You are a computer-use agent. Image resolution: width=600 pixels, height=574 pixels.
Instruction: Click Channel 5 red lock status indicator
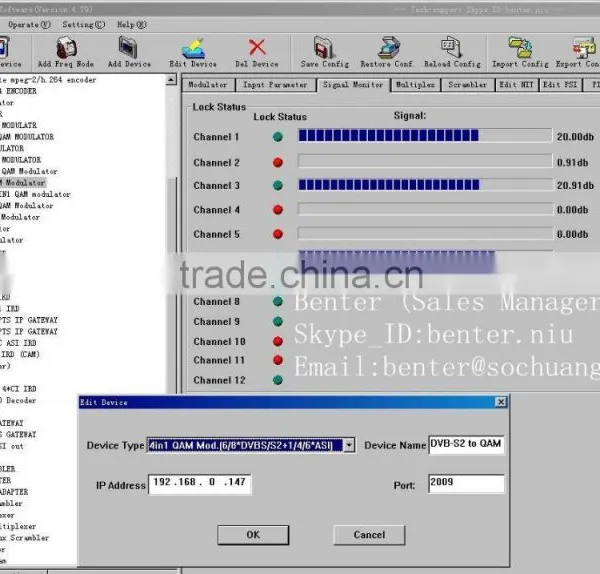[278, 234]
